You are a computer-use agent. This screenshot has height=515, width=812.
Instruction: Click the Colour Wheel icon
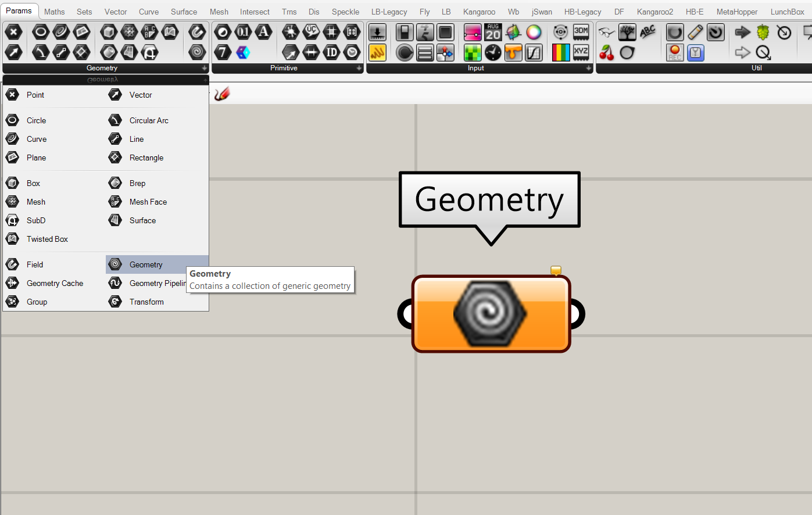[534, 32]
